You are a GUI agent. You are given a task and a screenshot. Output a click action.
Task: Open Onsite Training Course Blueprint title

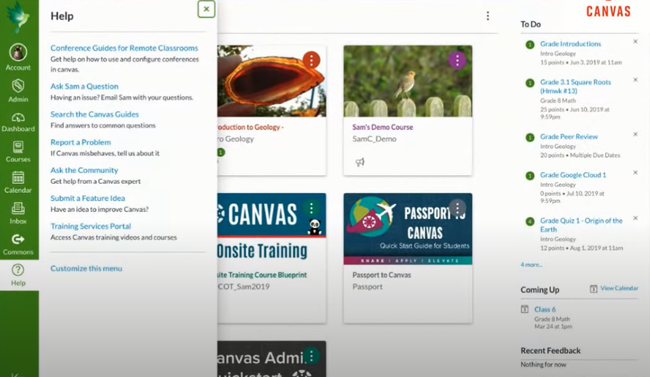[262, 275]
